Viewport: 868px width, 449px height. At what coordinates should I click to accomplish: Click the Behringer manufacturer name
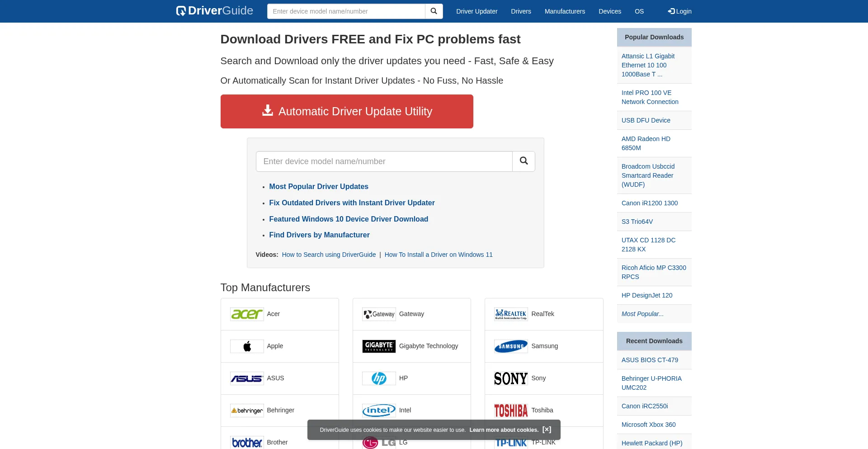(280, 410)
